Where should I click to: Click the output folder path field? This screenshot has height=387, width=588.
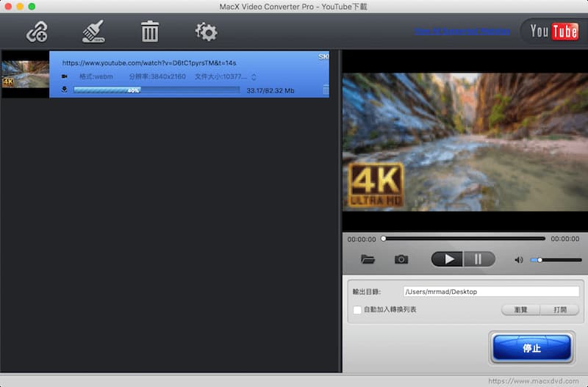pos(491,292)
